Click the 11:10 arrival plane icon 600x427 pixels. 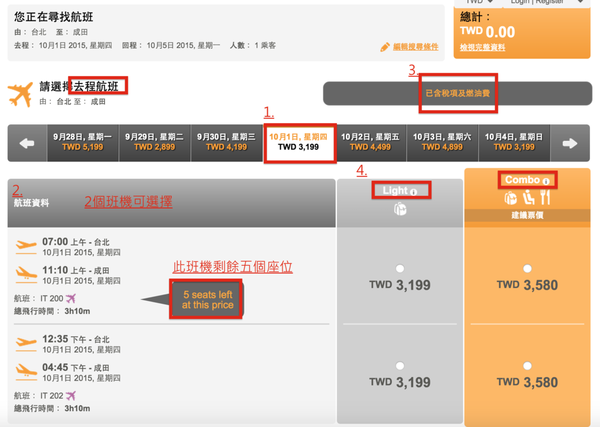[26, 275]
